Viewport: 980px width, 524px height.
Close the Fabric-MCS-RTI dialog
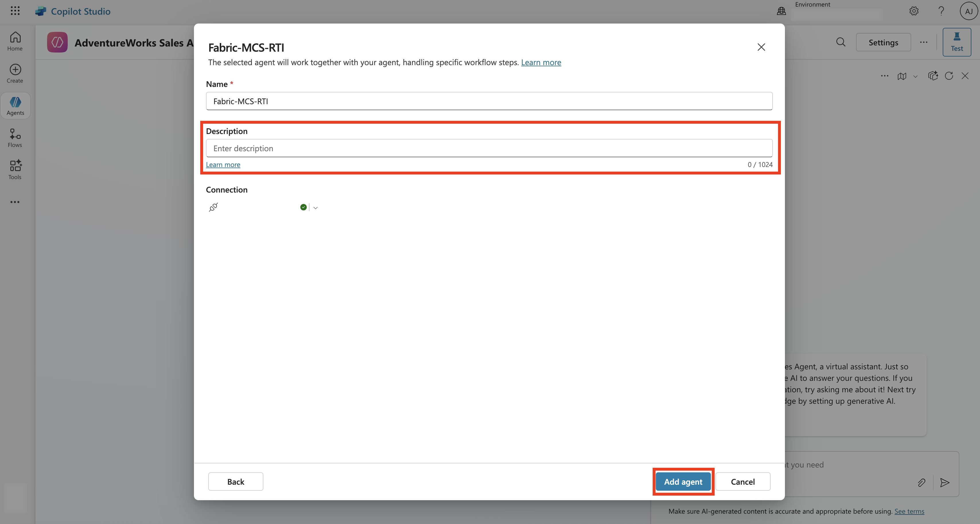pos(761,47)
